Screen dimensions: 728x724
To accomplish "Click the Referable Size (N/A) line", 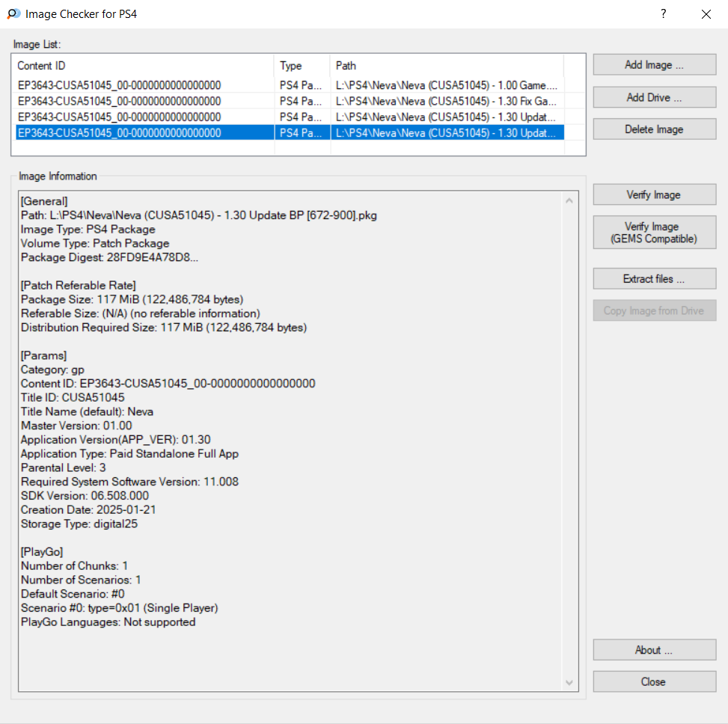I will 141,313.
